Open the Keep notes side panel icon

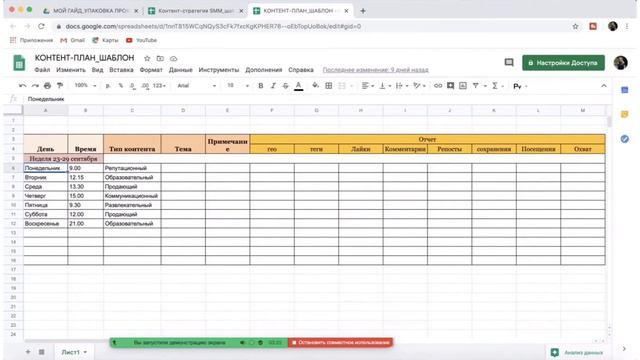[624, 114]
